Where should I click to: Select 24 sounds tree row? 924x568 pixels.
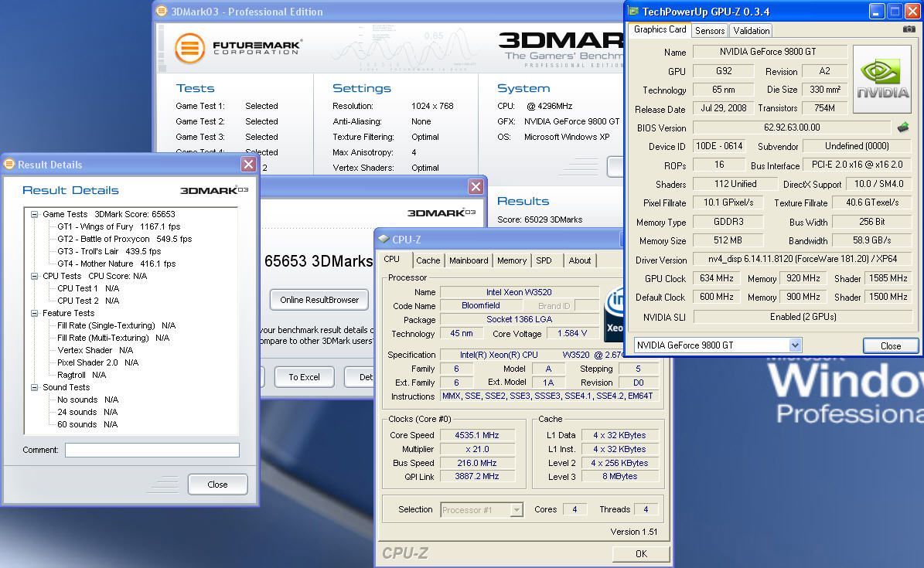point(87,413)
